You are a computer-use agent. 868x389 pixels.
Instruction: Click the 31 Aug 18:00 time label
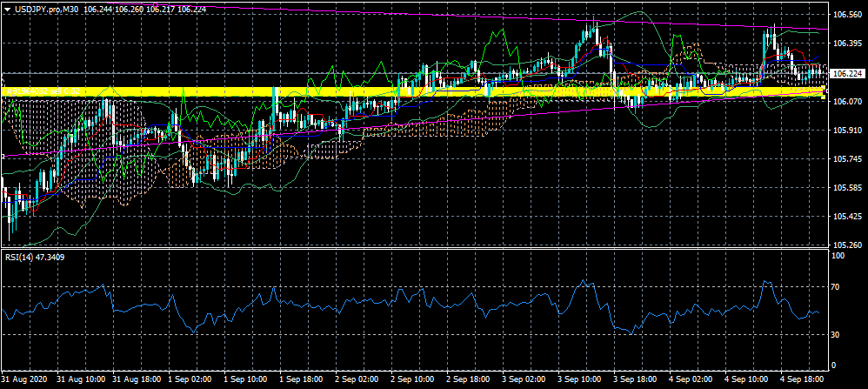(x=137, y=379)
